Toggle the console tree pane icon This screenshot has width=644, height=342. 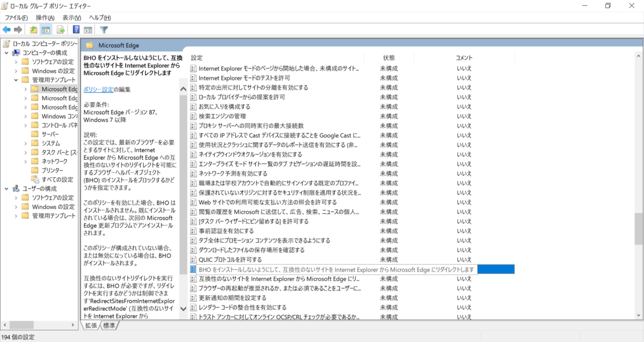coord(46,29)
